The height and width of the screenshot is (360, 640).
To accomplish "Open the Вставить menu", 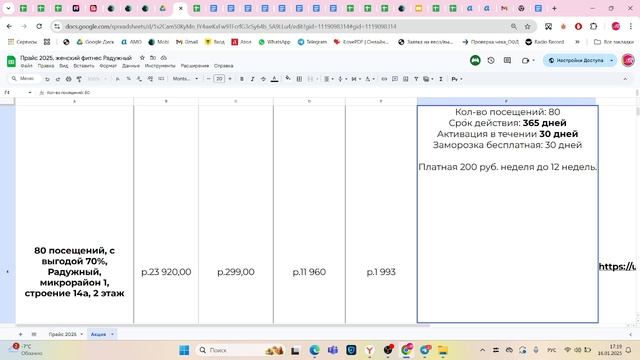I will point(84,66).
